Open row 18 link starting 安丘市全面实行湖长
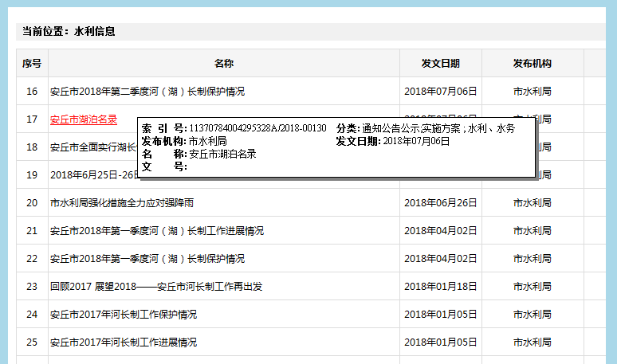The width and height of the screenshot is (617, 364). tap(93, 147)
